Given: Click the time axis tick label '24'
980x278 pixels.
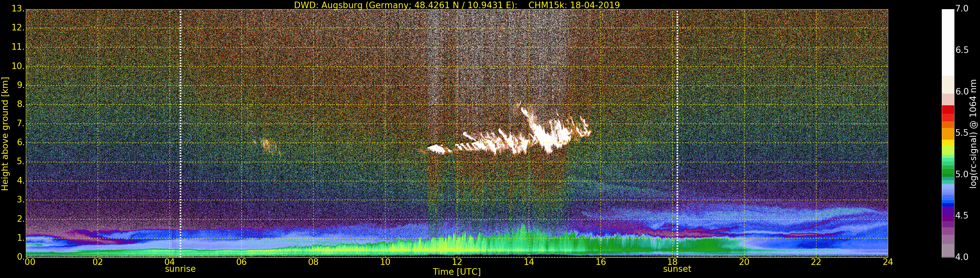Looking at the screenshot, I should point(888,262).
